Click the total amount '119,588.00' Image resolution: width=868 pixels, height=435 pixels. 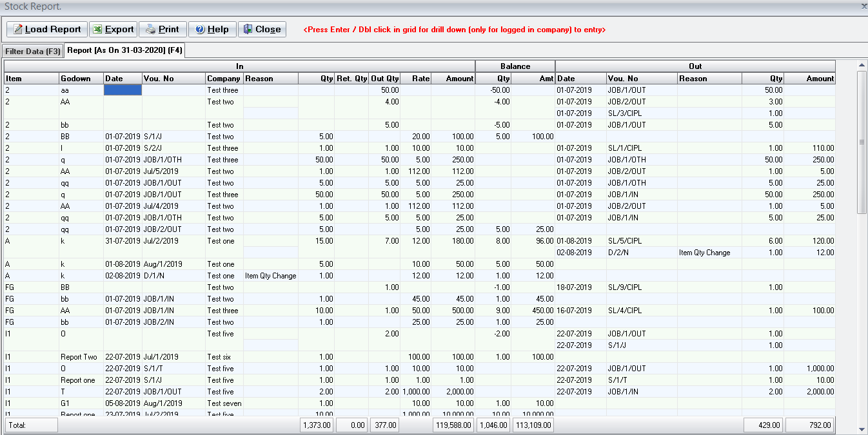pos(453,425)
